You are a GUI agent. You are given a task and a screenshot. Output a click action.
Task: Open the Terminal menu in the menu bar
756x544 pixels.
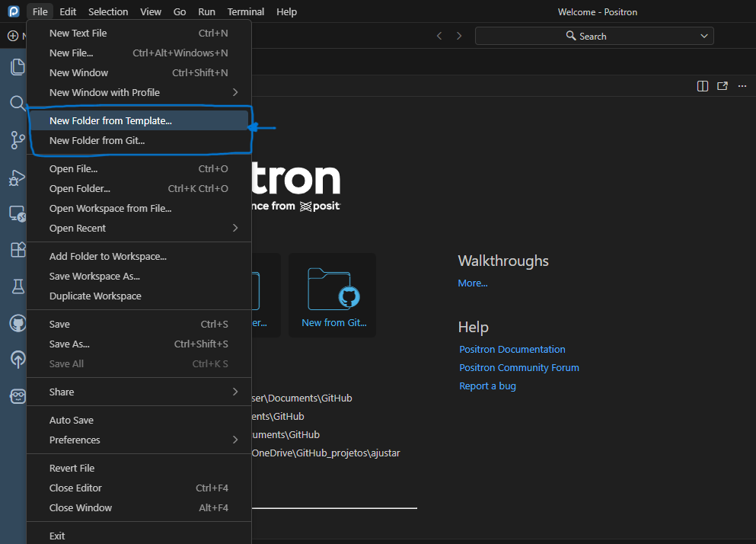tap(246, 11)
